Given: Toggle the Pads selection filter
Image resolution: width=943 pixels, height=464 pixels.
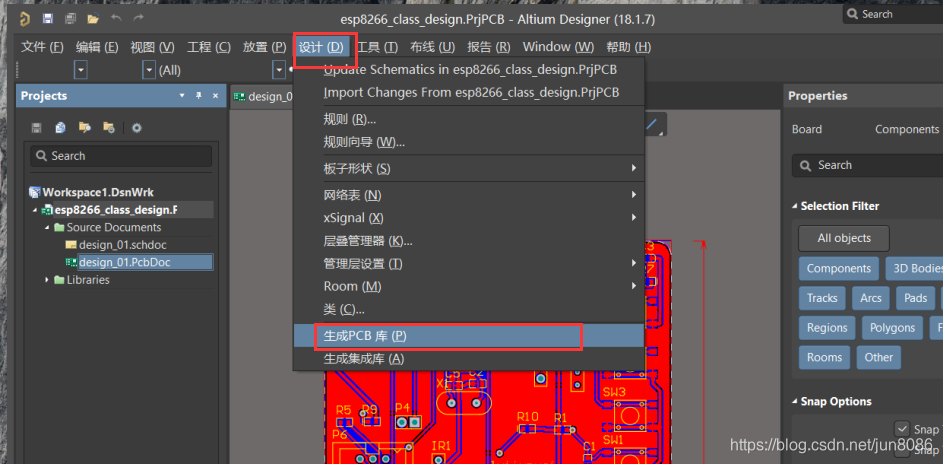Looking at the screenshot, I should coord(915,298).
